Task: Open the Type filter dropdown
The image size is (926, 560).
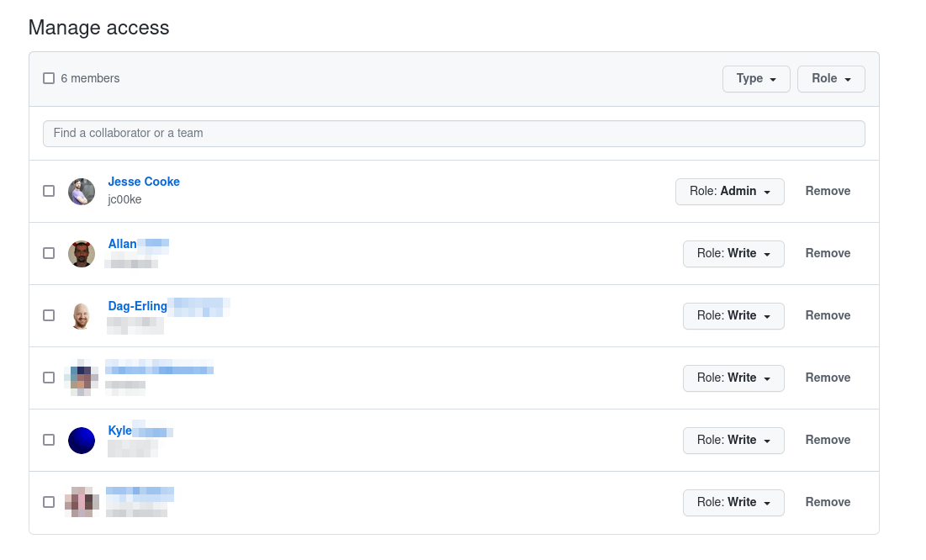Action: point(756,78)
